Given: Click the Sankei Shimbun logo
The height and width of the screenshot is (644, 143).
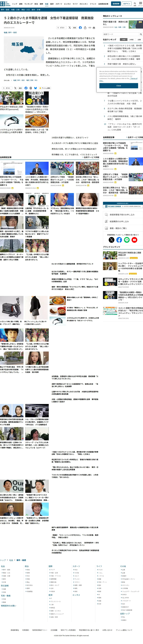Looking at the screenshot, I should pos(5,4).
